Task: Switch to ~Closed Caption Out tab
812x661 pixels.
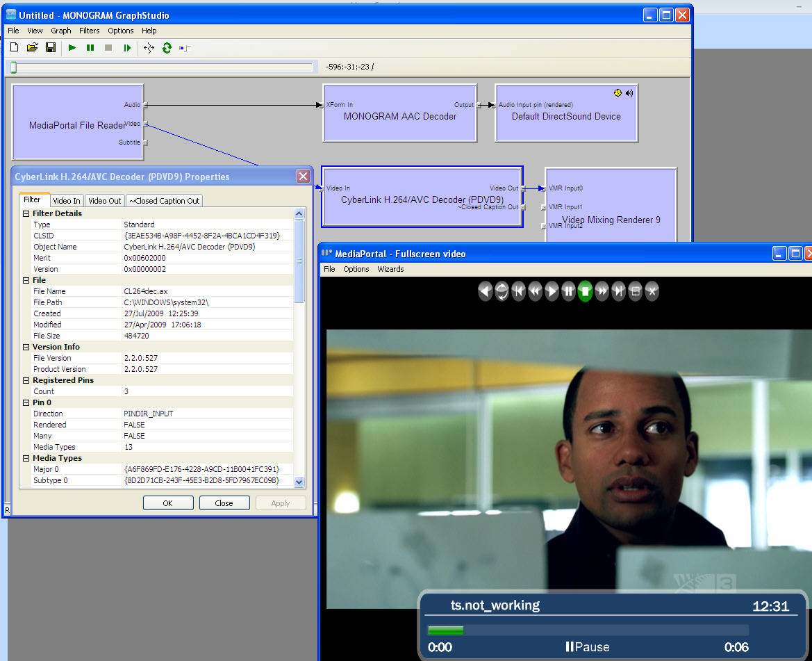Action: (x=164, y=200)
